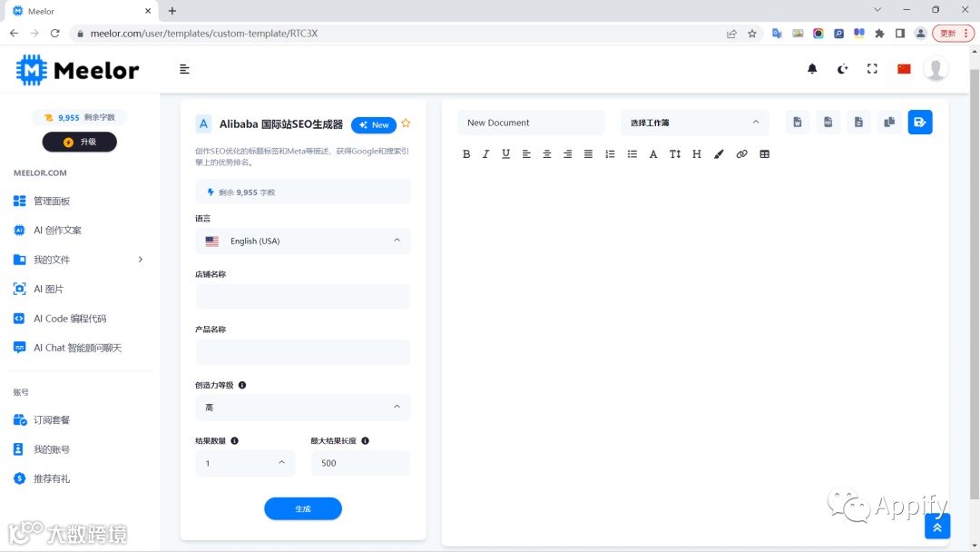
Task: Justify the text alignment
Action: pyautogui.click(x=588, y=153)
